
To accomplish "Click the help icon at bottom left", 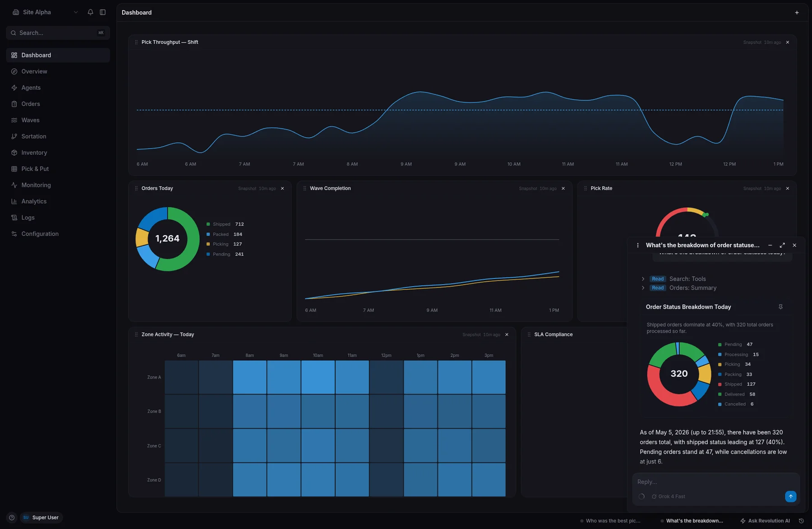I will (x=12, y=518).
